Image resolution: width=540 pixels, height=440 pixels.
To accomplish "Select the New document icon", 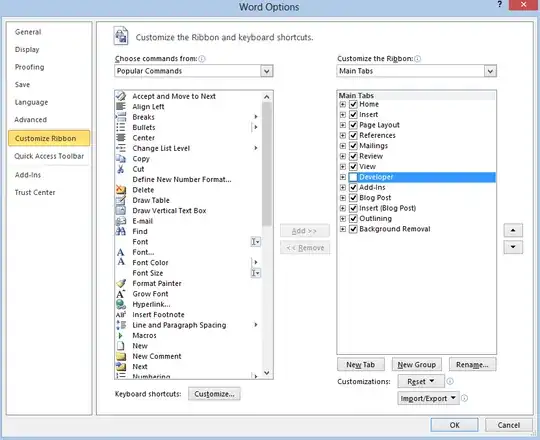I will [x=121, y=346].
